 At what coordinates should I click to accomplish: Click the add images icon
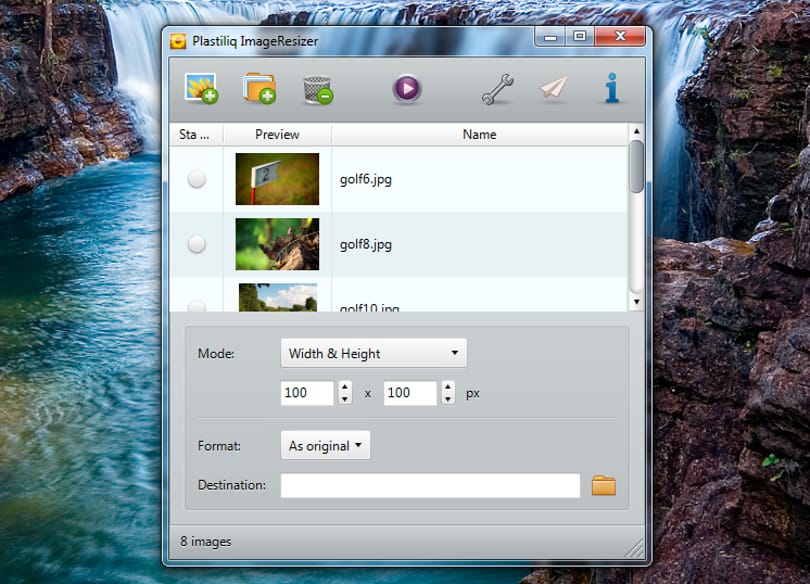tap(201, 89)
